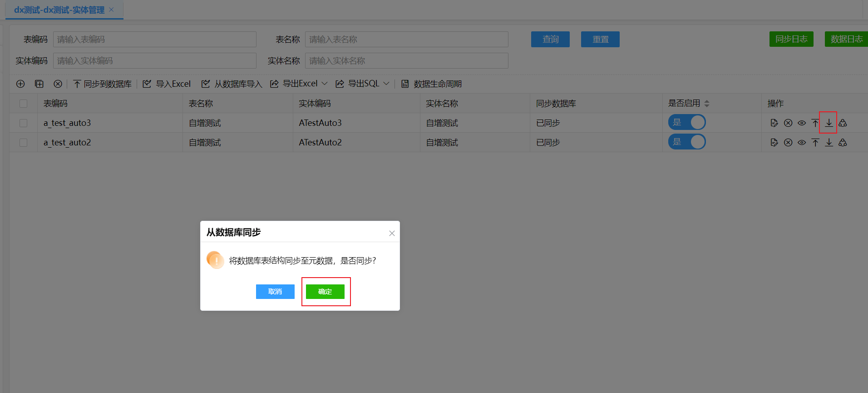Expand the 导出SQL dropdown arrow
Screen dimensions: 868x393
click(x=386, y=84)
